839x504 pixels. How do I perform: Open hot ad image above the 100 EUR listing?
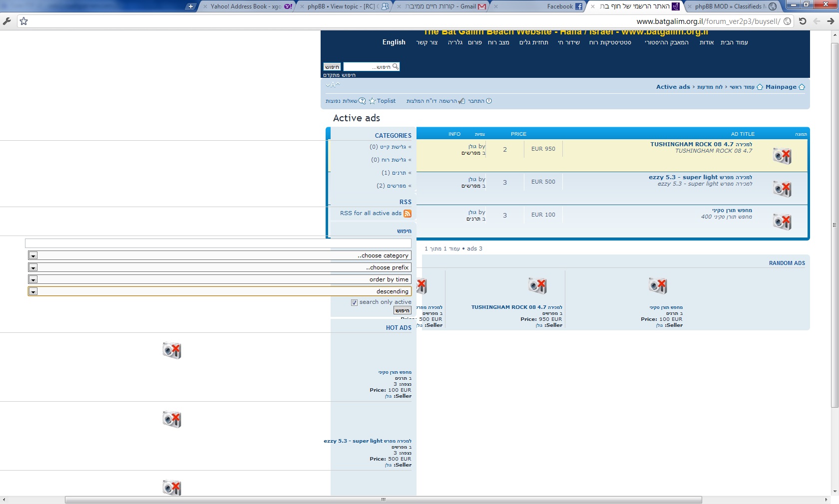coord(172,350)
